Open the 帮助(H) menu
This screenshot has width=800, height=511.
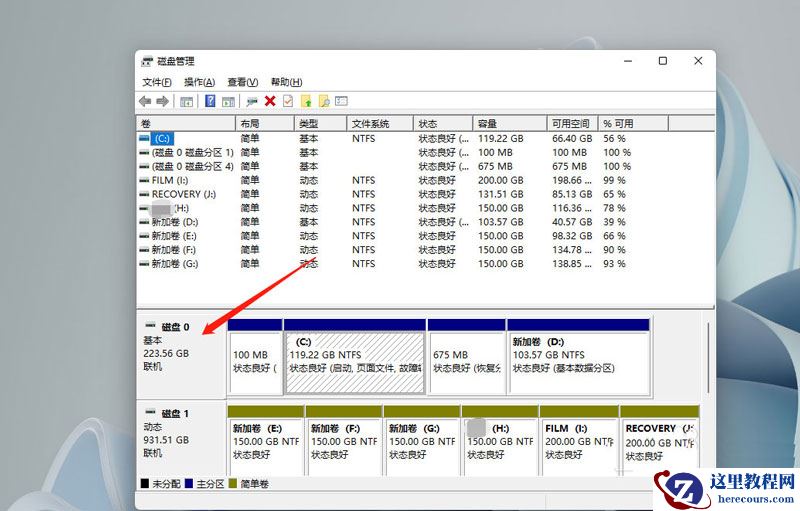(286, 82)
